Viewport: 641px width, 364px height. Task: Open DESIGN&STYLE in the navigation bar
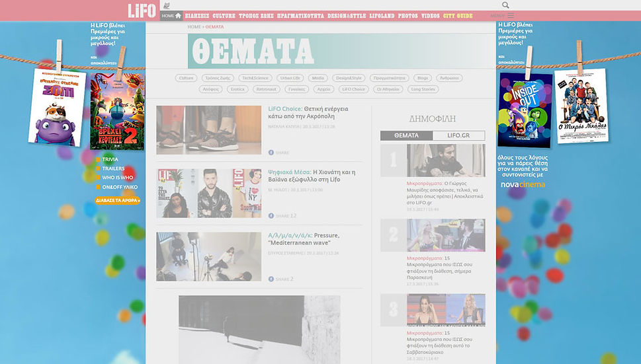pos(347,16)
